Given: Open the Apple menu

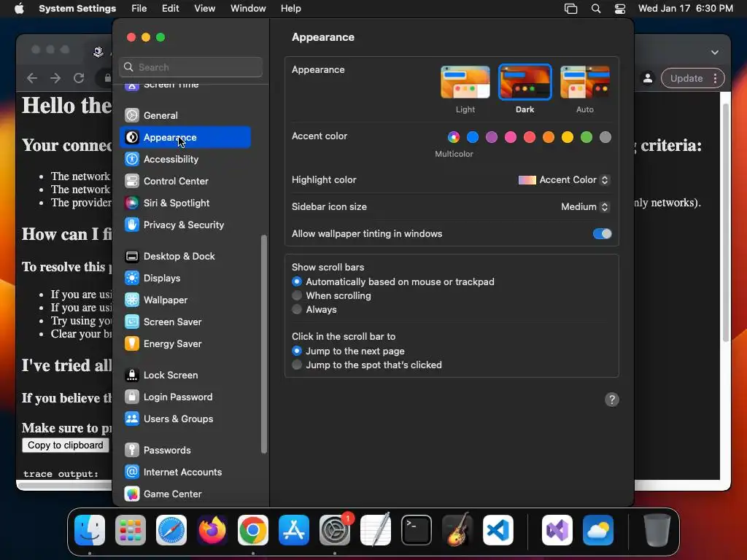Looking at the screenshot, I should pyautogui.click(x=19, y=9).
